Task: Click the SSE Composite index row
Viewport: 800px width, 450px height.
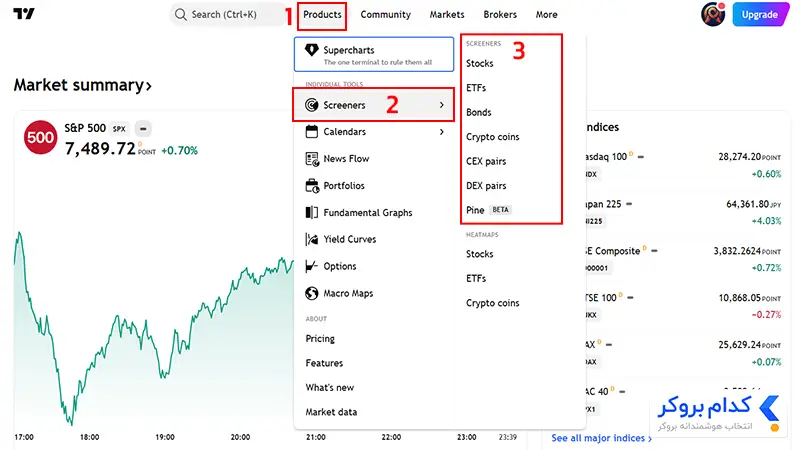Action: 684,259
